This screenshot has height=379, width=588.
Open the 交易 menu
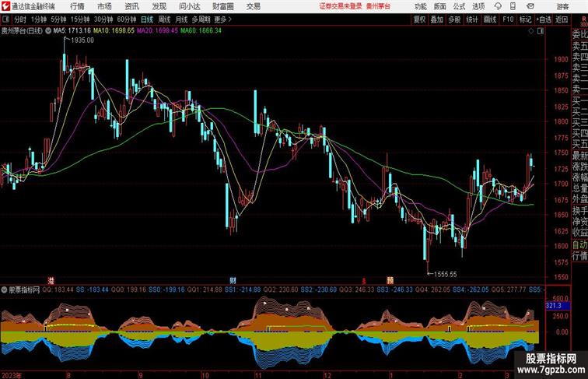[x=253, y=6]
